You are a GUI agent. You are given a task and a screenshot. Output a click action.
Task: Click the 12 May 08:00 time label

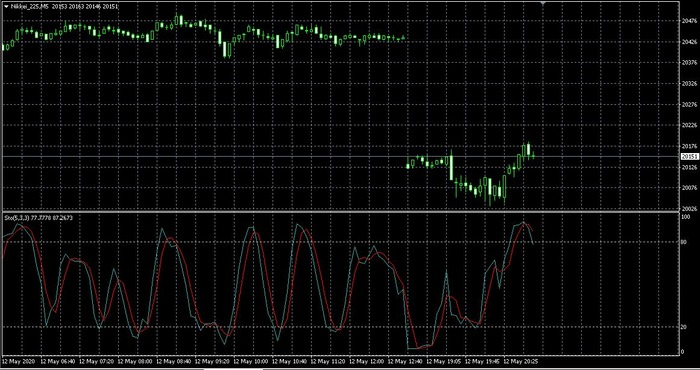[135, 361]
